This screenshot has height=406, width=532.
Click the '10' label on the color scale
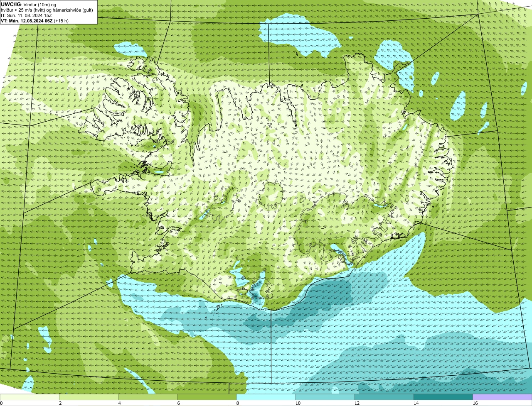click(298, 403)
